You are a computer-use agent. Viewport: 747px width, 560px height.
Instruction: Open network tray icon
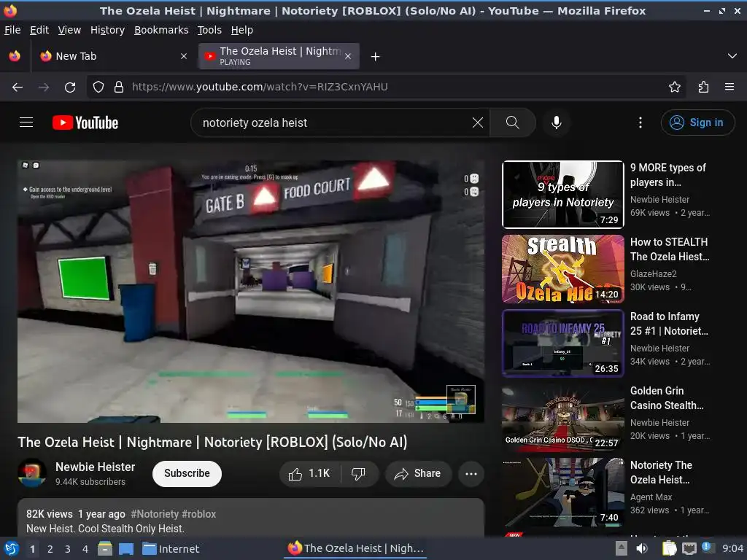[x=689, y=548]
